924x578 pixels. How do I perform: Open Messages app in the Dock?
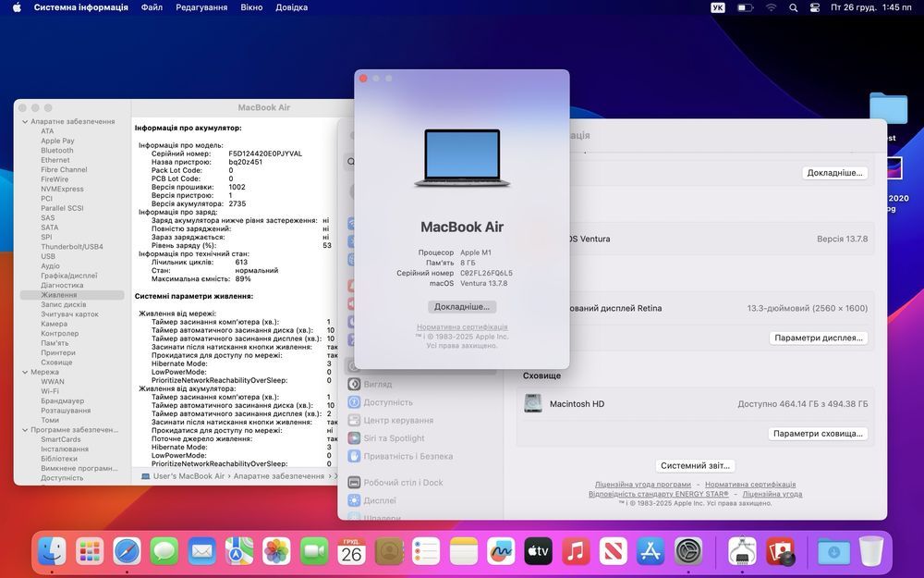164,551
